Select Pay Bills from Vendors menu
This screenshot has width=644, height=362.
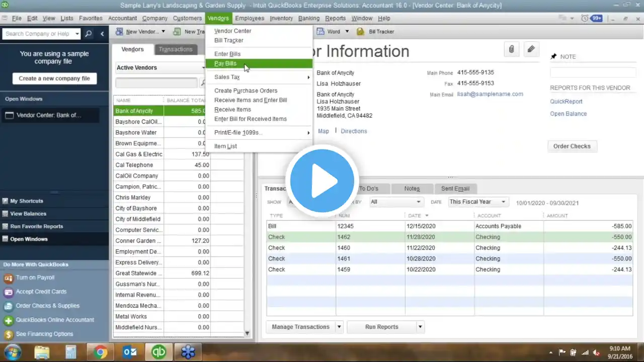[225, 64]
